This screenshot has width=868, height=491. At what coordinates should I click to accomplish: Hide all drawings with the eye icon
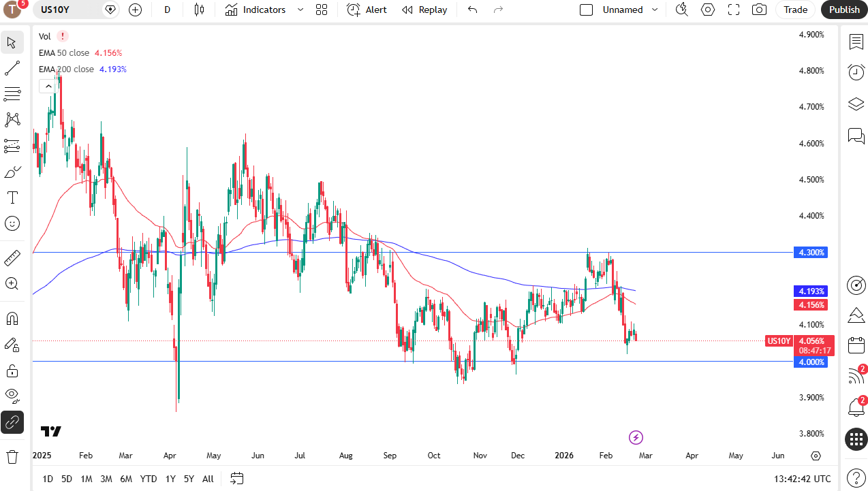tap(12, 396)
